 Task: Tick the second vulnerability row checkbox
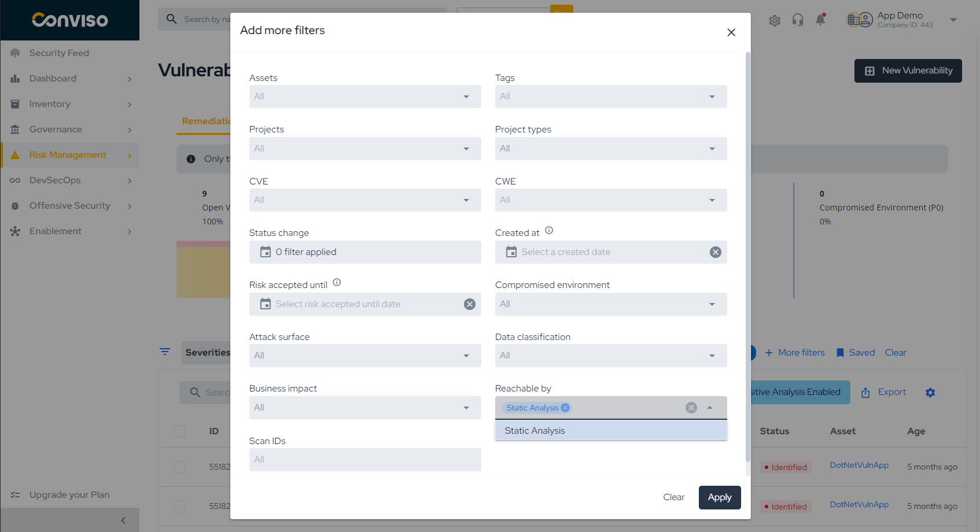tap(179, 507)
